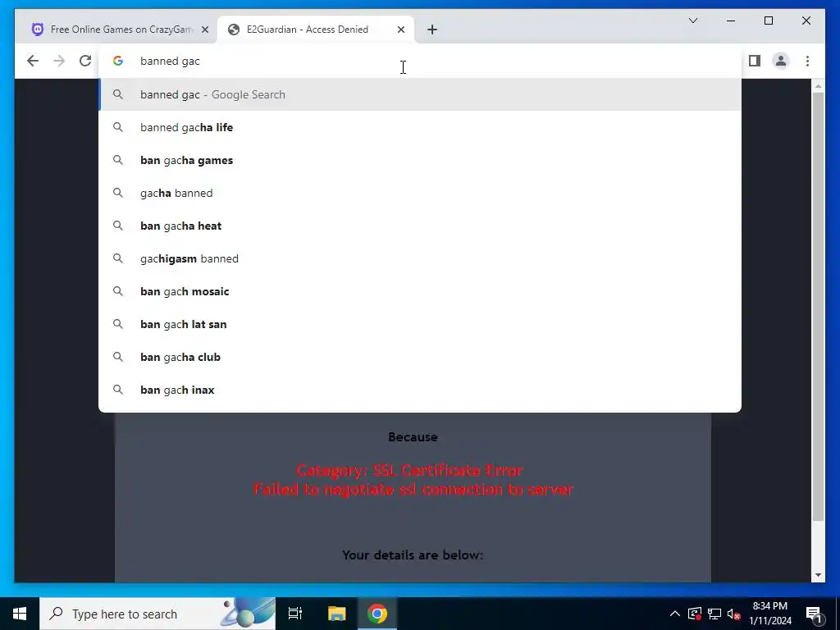Image resolution: width=840 pixels, height=630 pixels.
Task: Pick the 'gacha banned' suggestion
Action: click(420, 193)
